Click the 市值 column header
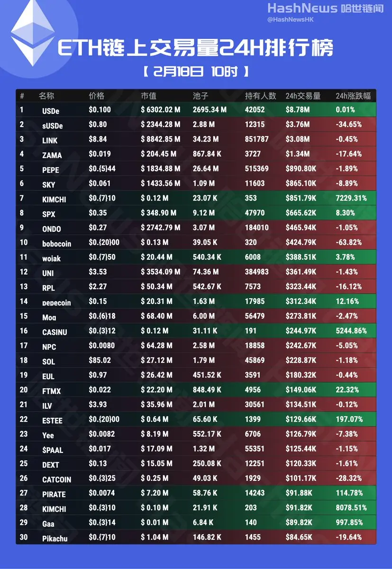 (148, 96)
